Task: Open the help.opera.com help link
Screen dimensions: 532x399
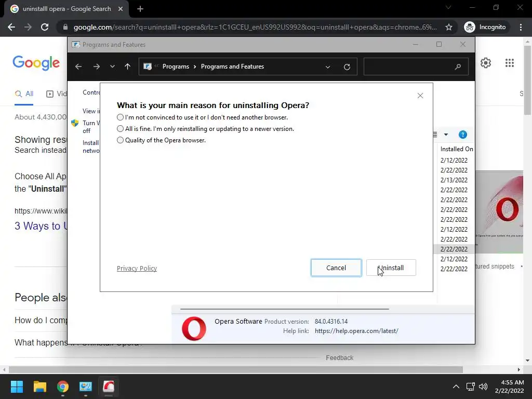Action: 356,331
